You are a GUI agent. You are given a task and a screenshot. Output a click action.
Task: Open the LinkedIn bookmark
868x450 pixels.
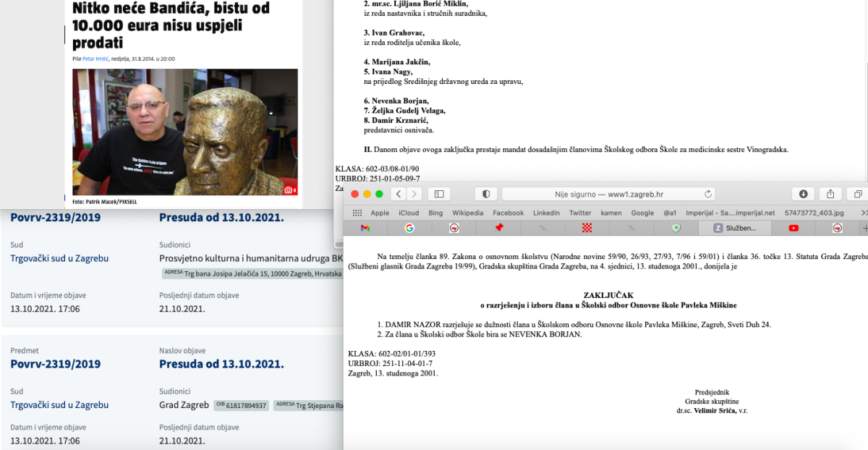546,213
